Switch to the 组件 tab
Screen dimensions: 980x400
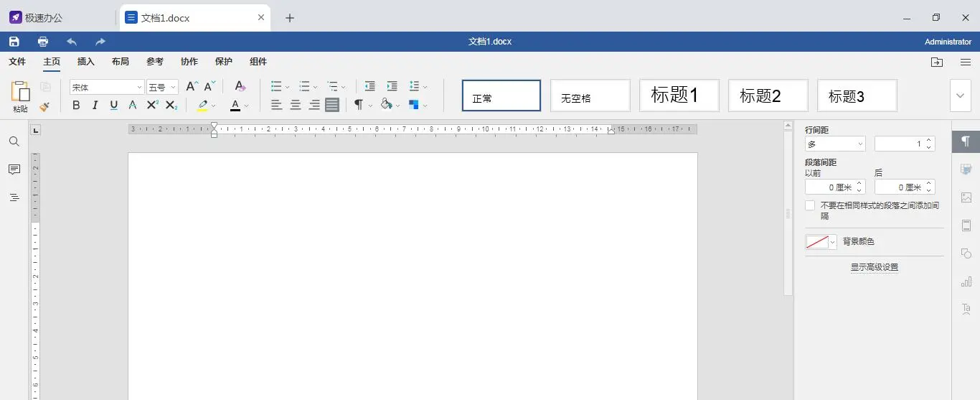pyautogui.click(x=258, y=62)
